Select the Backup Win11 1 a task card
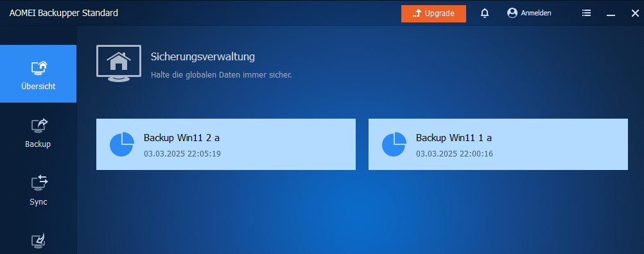Screen dimensions: 644x254 tap(498, 144)
